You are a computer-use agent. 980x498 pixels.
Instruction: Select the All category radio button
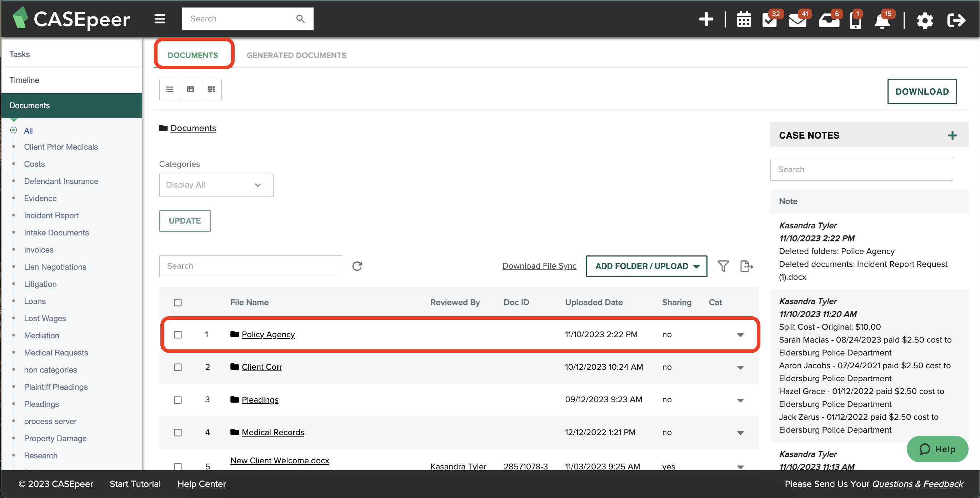14,130
